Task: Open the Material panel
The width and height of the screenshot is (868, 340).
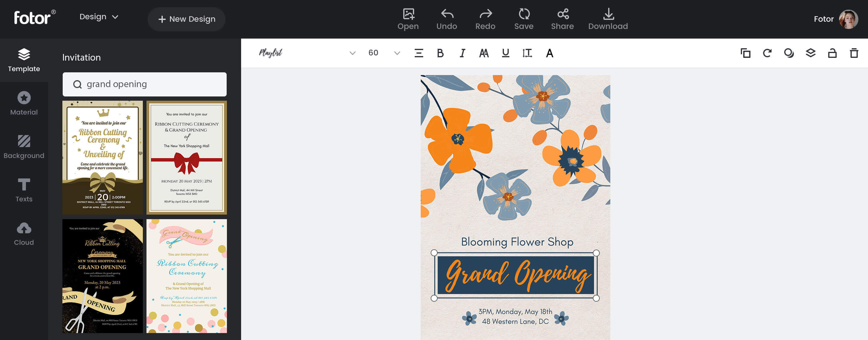Action: click(x=24, y=103)
